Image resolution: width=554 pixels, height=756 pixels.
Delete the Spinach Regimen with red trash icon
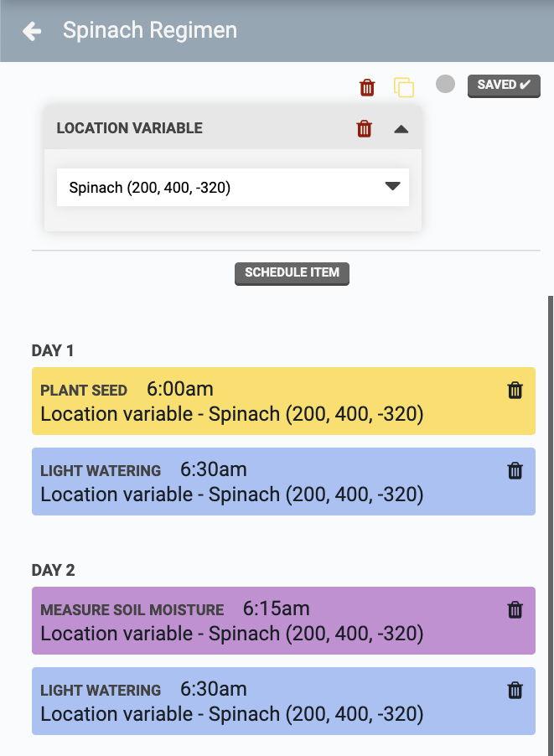[367, 87]
